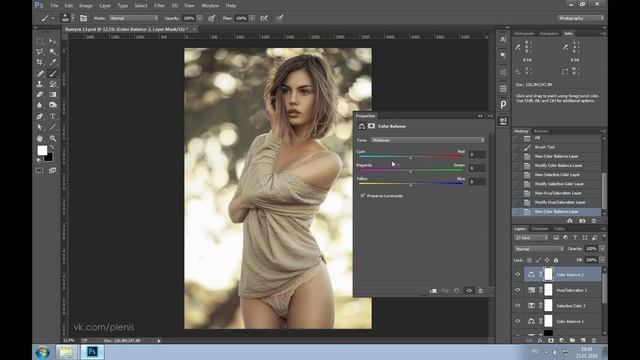Select the Gradient tool
The image size is (640, 360).
53,95
